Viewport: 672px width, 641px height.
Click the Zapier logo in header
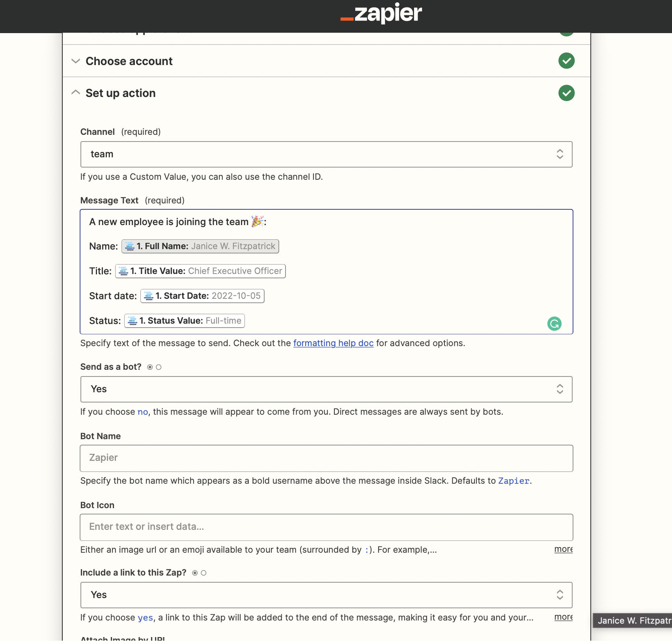(x=381, y=13)
